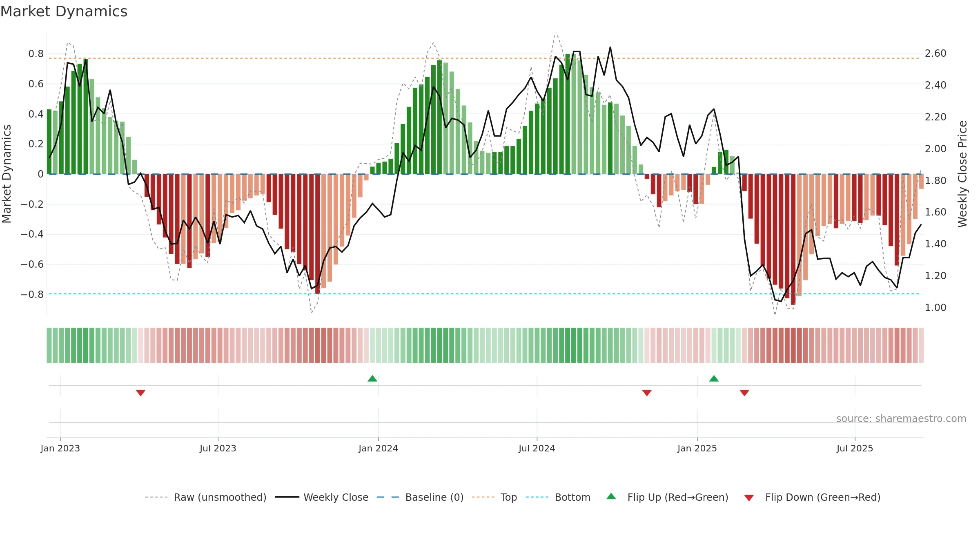Click the Market Dynamics chart title
Image resolution: width=980 pixels, height=551 pixels.
pos(64,11)
